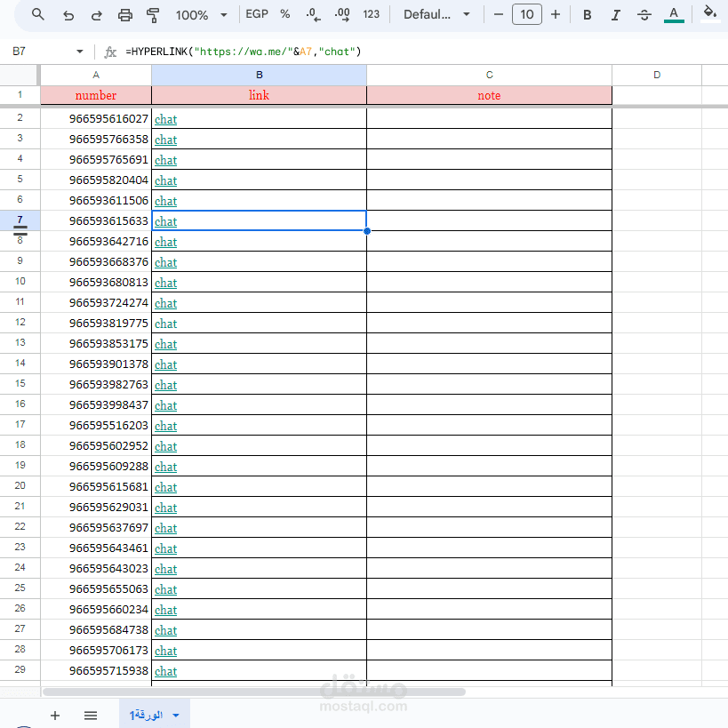Add a new sheet with plus button
This screenshot has height=728, width=728.
point(55,715)
